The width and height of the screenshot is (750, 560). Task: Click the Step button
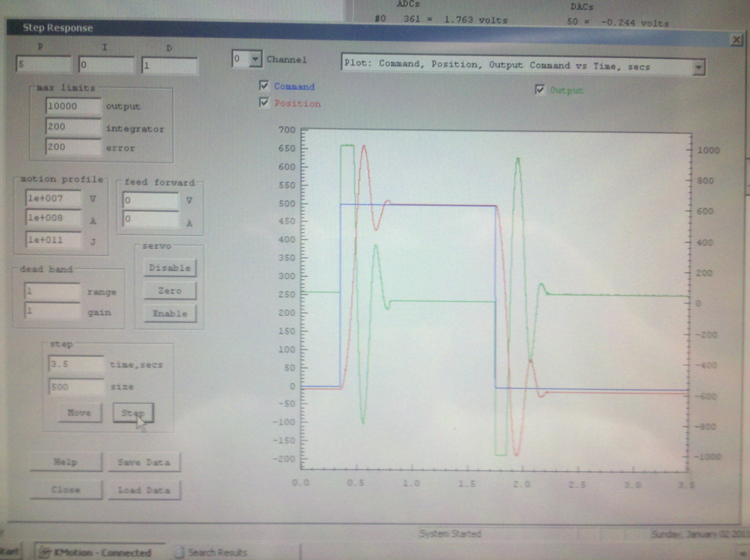[133, 412]
